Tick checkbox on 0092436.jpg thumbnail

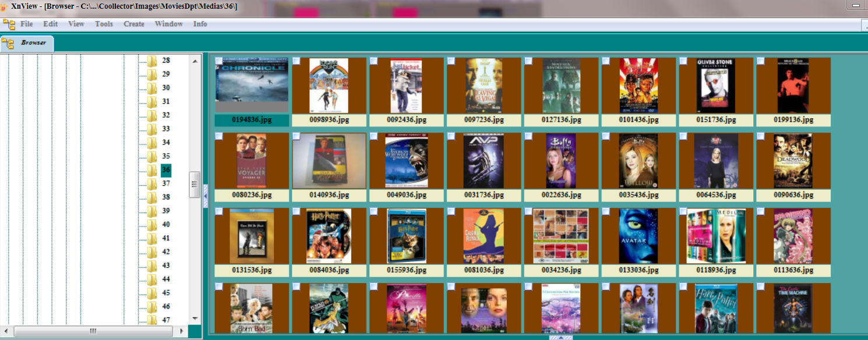(x=373, y=61)
